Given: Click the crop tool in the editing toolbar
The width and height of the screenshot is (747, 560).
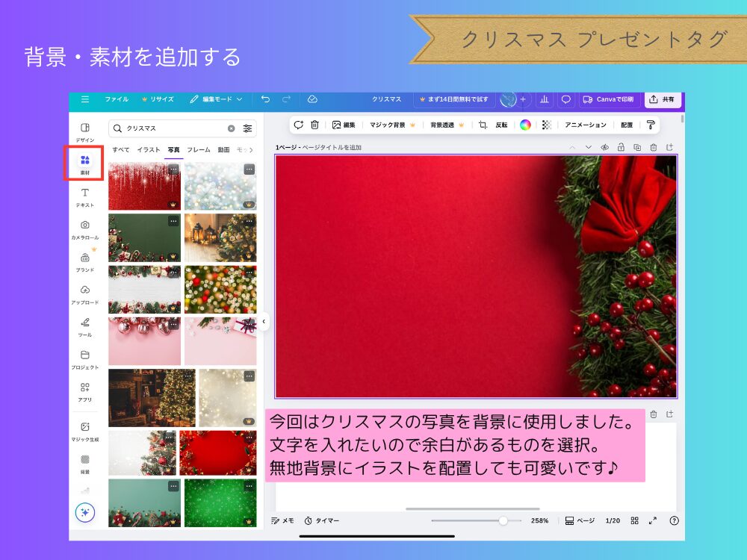Looking at the screenshot, I should tap(482, 125).
